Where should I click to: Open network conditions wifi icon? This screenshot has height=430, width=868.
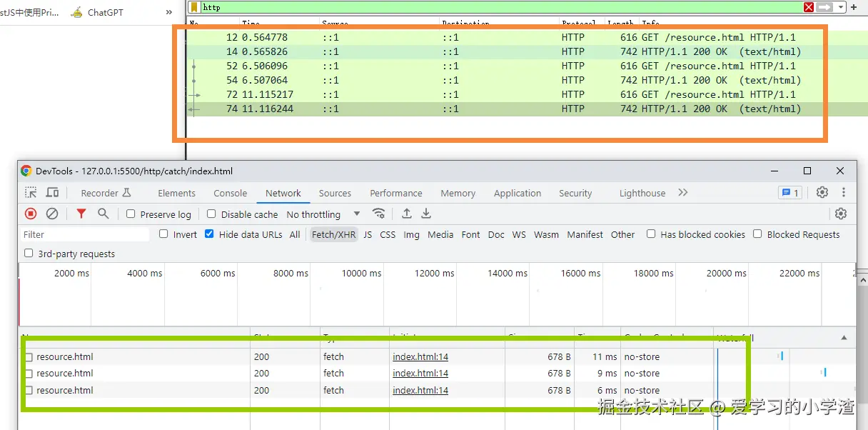tap(379, 214)
